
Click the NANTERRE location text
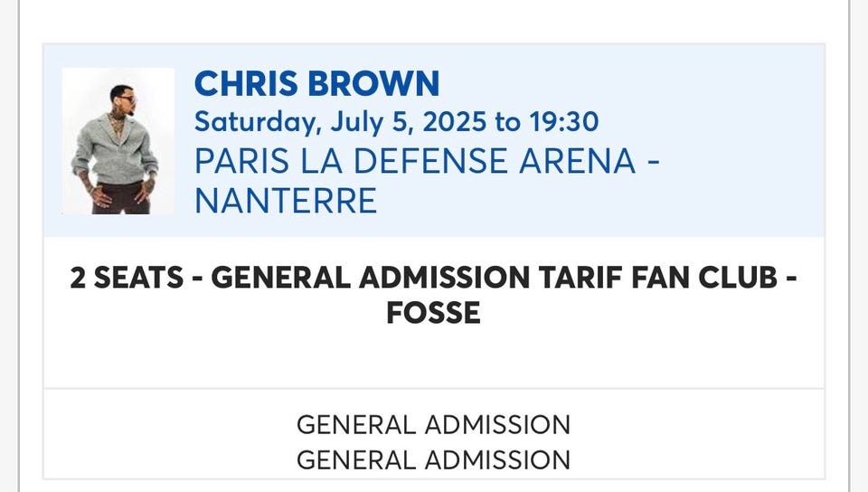click(x=286, y=201)
